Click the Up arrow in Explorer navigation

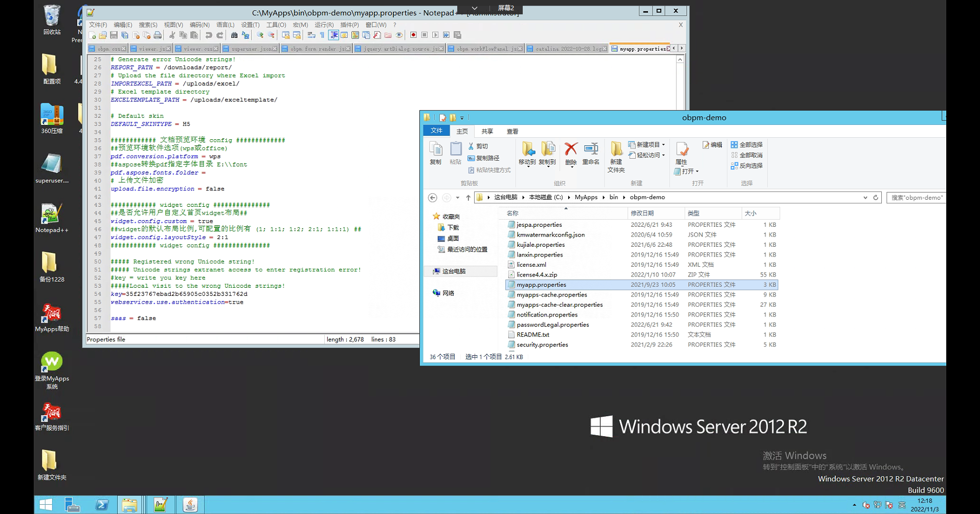(x=468, y=198)
